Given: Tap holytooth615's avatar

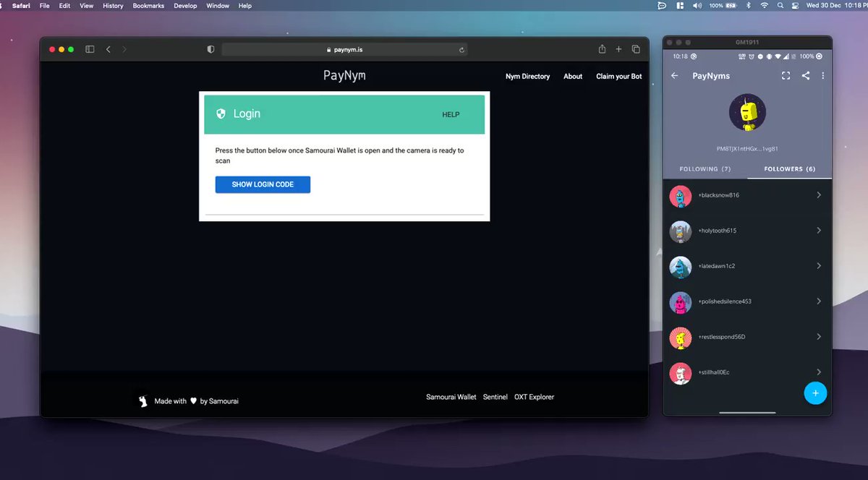Looking at the screenshot, I should click(x=681, y=231).
